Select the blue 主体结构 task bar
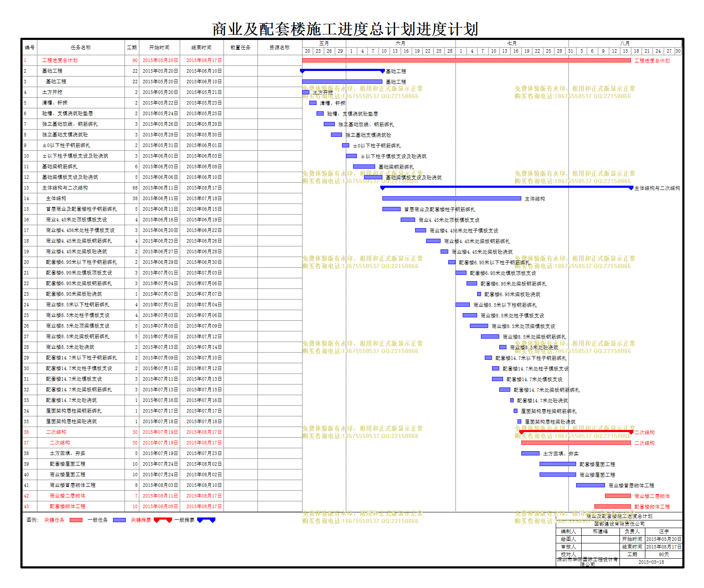 click(x=451, y=198)
